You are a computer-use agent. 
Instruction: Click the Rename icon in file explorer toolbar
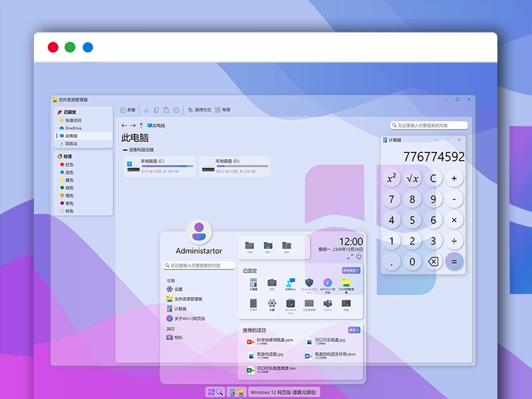[x=176, y=110]
